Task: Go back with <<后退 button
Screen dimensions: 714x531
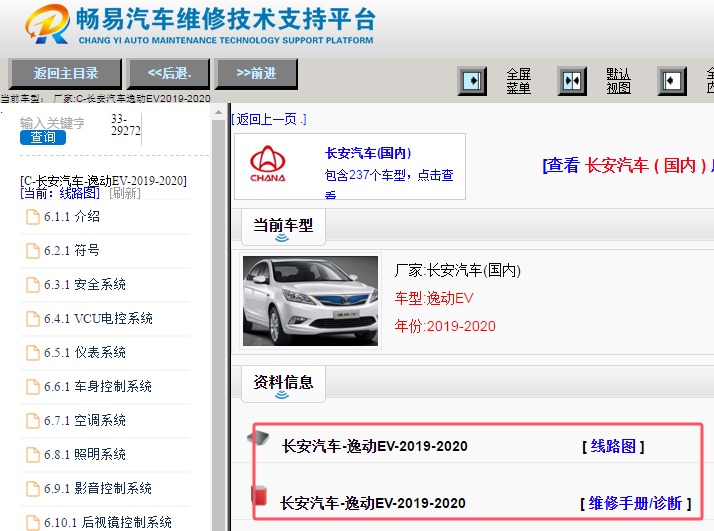Action: tap(169, 73)
